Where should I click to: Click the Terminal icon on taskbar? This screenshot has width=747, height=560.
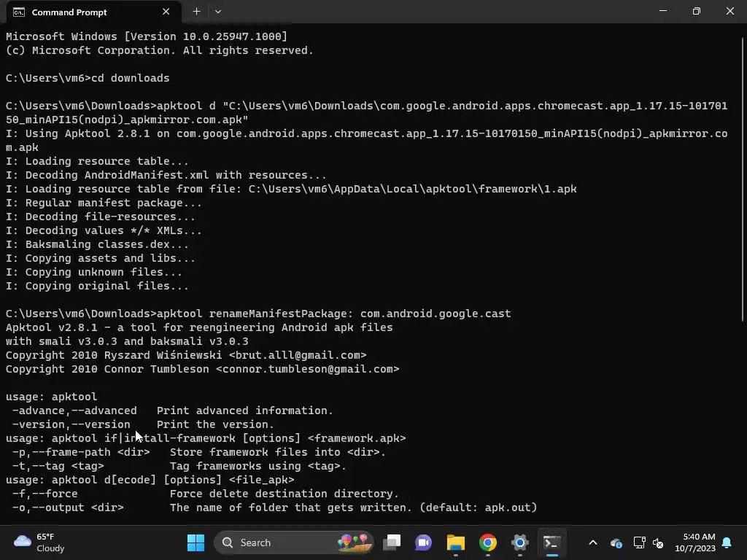coord(551,542)
